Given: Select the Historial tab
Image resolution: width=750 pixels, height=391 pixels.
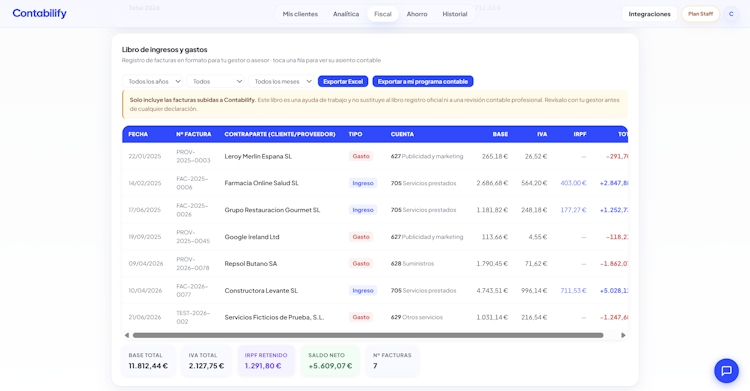Looking at the screenshot, I should coord(454,14).
